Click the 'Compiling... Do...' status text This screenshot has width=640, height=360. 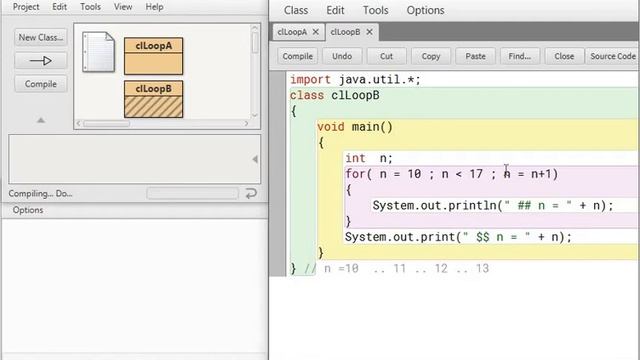[40, 193]
